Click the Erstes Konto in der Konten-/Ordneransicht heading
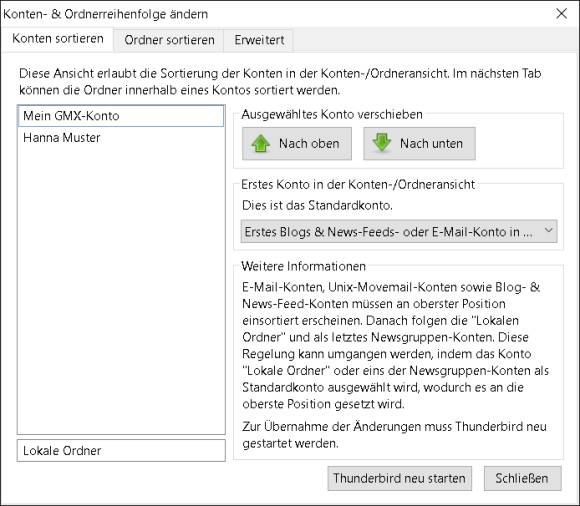580x506 pixels. click(x=358, y=184)
